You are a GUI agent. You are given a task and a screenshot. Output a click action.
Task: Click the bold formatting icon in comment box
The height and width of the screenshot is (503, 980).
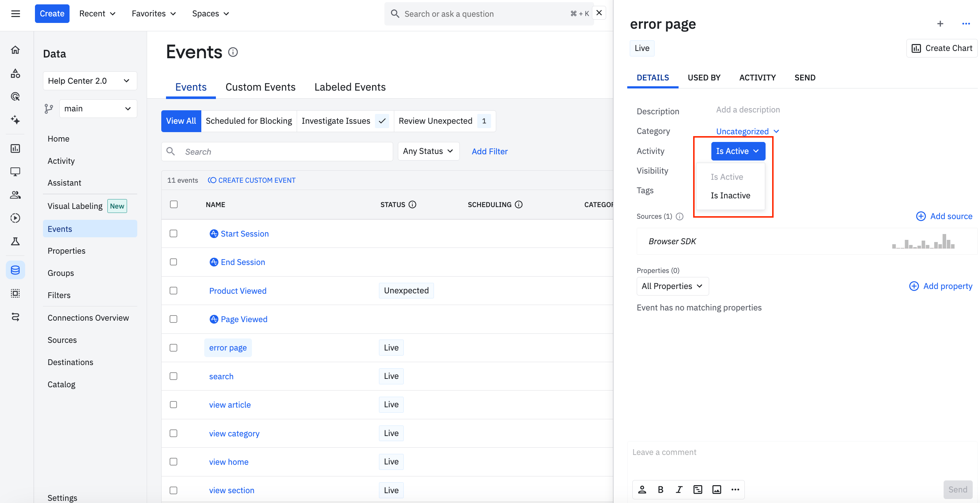660,489
